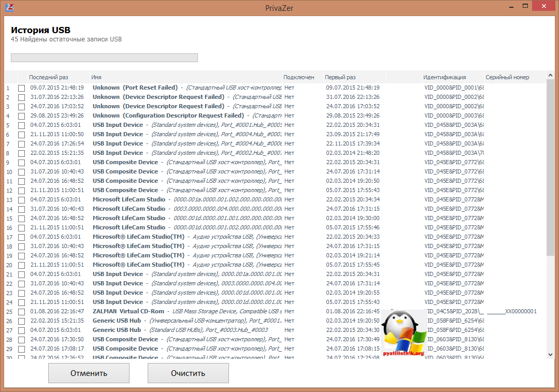Click the "Серийный номер" column header

coord(508,77)
